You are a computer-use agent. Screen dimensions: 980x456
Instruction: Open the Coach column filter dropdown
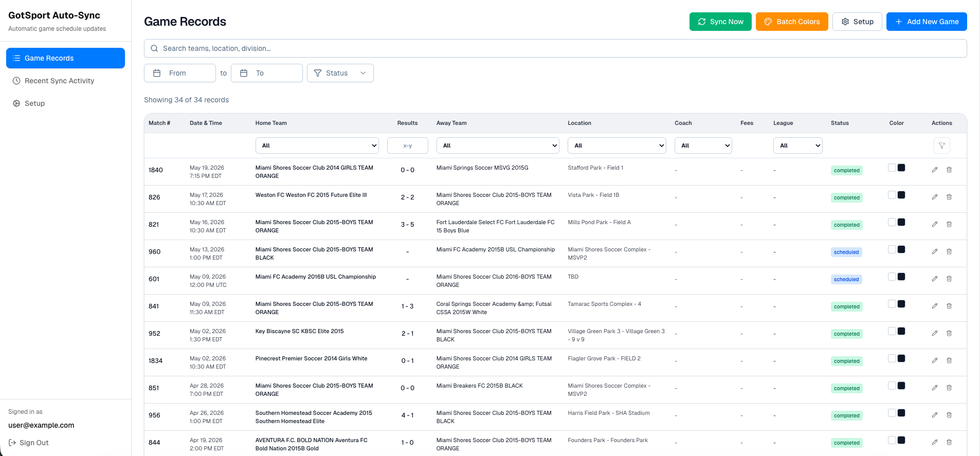[x=703, y=145]
